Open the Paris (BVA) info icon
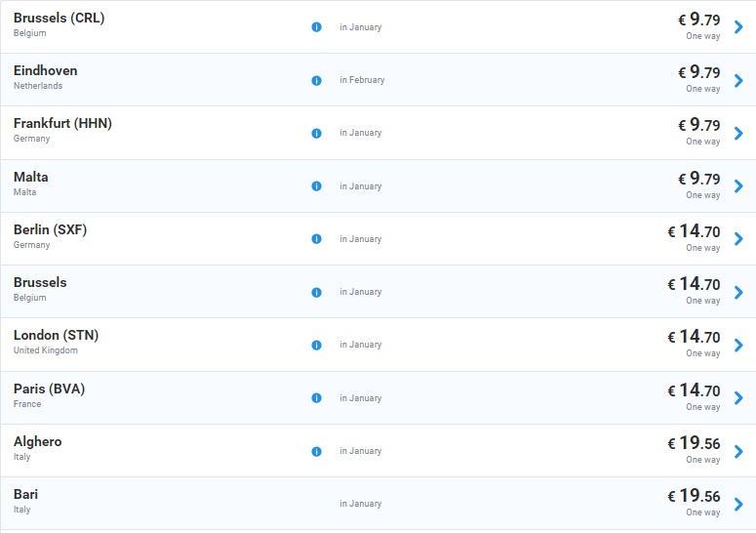 click(316, 398)
